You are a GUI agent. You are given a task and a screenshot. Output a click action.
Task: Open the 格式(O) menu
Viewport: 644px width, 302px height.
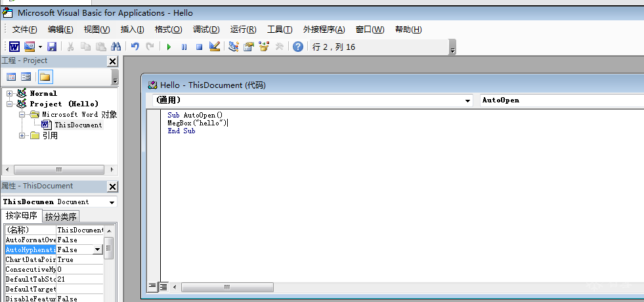[x=169, y=30]
